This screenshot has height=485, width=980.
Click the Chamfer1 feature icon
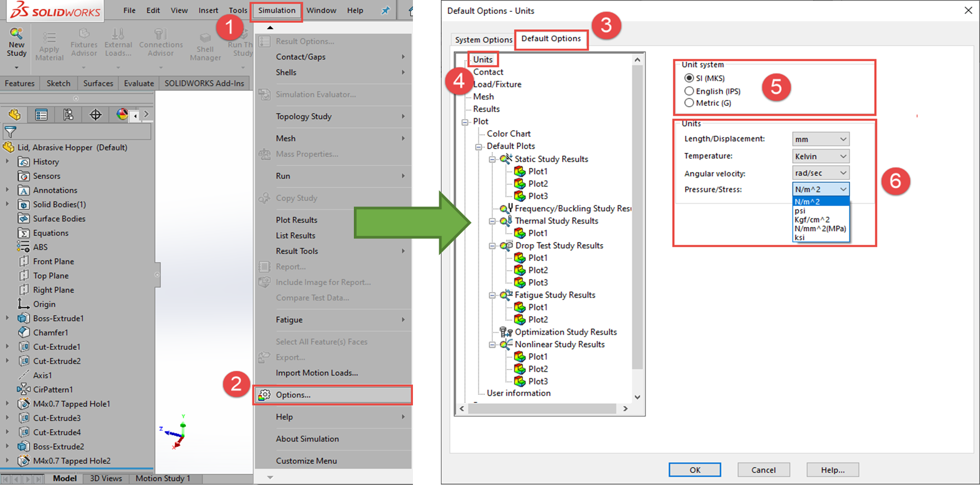pos(24,333)
